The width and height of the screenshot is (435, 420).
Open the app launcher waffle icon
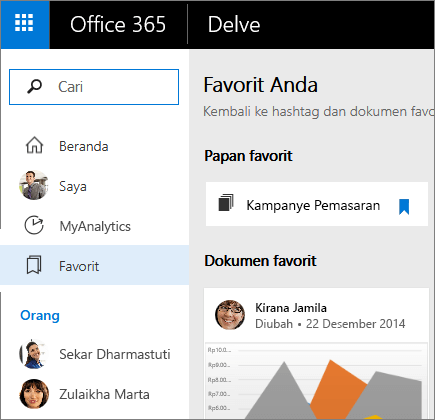tap(24, 23)
